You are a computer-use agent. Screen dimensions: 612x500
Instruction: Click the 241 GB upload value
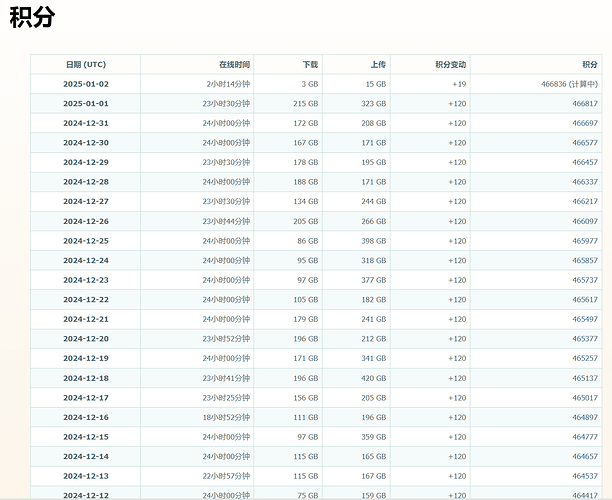(x=374, y=319)
